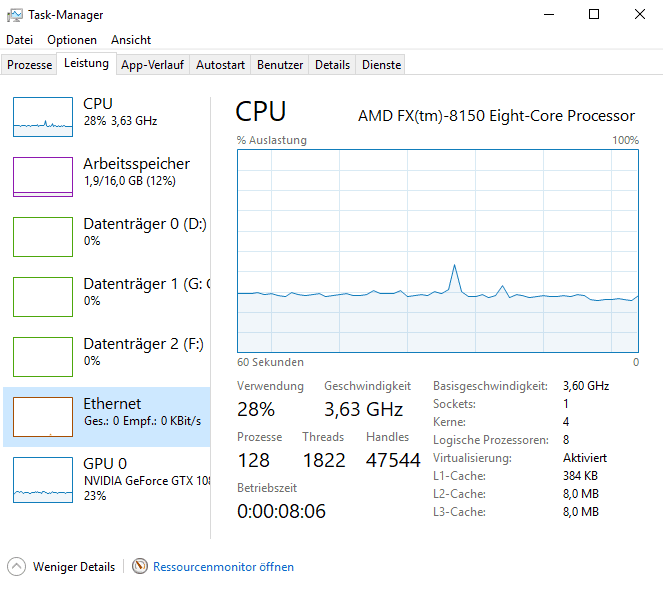Open the Datei menu
Screen dimensions: 663x590
click(19, 40)
